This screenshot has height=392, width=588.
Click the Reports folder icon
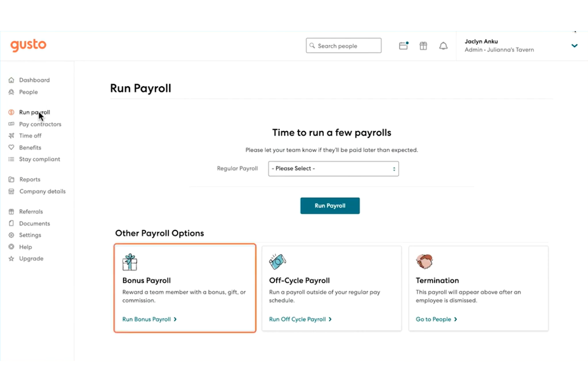tap(11, 180)
